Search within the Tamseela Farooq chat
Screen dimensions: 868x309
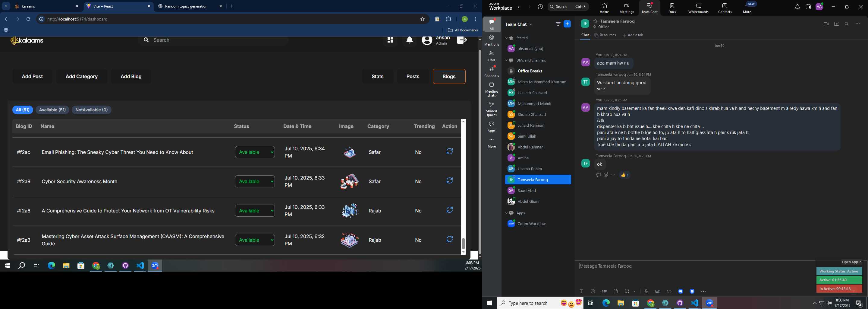tap(847, 24)
